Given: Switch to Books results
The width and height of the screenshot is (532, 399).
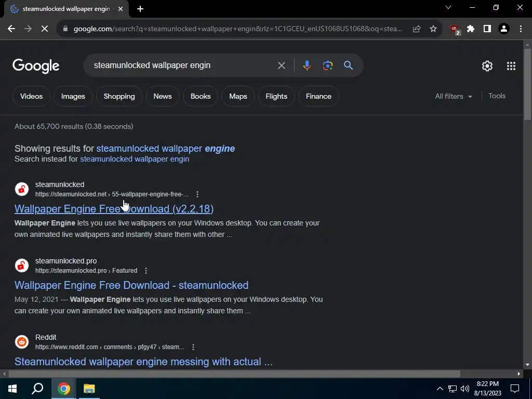Looking at the screenshot, I should [201, 96].
